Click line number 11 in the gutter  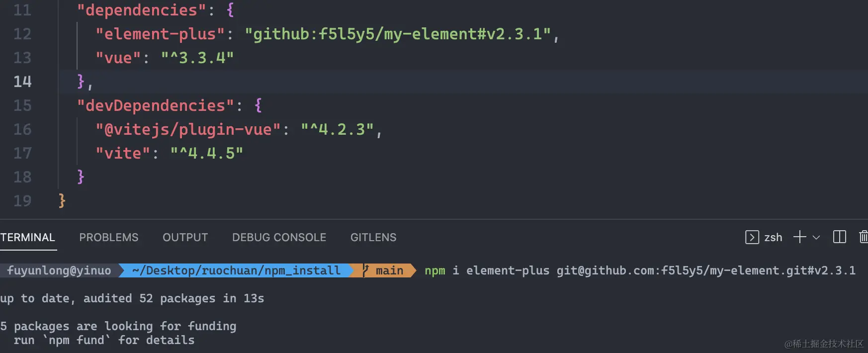(x=22, y=10)
